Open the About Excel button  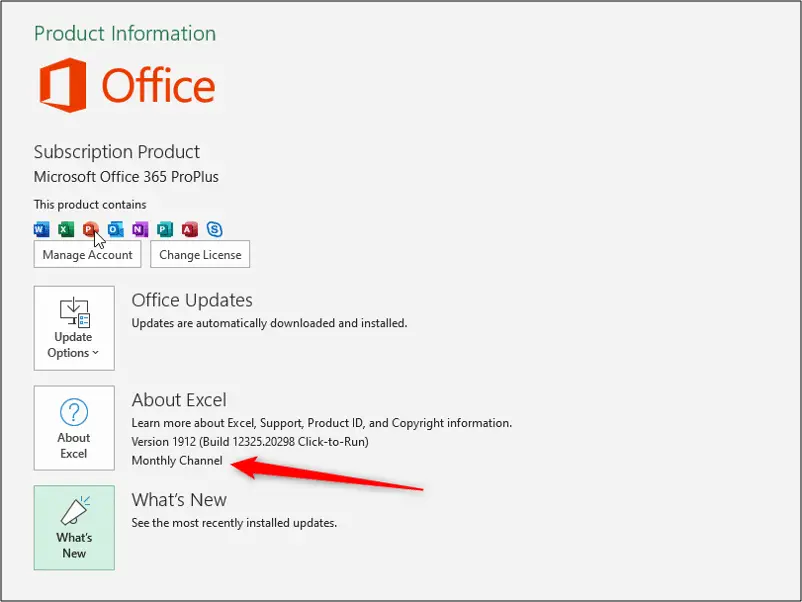pyautogui.click(x=74, y=428)
